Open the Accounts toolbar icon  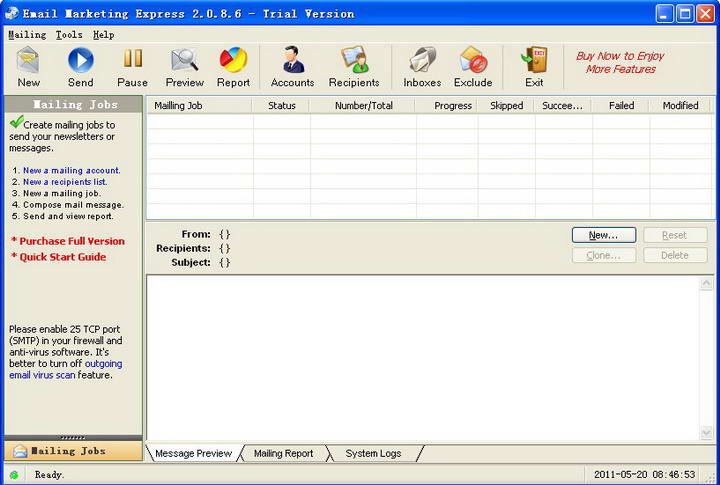(x=293, y=60)
